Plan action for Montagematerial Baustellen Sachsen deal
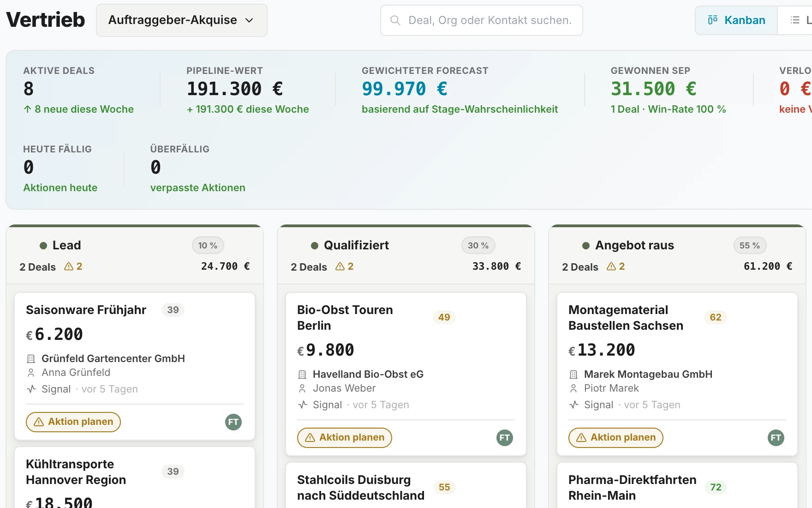 tap(616, 438)
